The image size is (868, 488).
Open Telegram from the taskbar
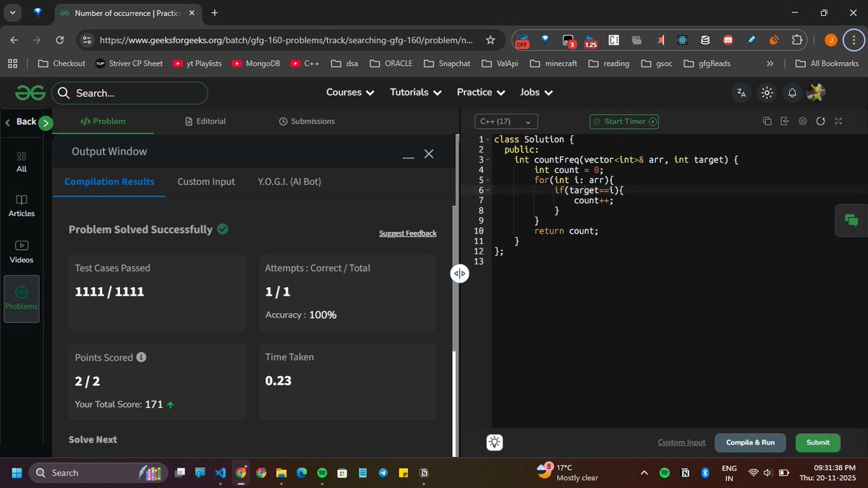click(x=383, y=473)
